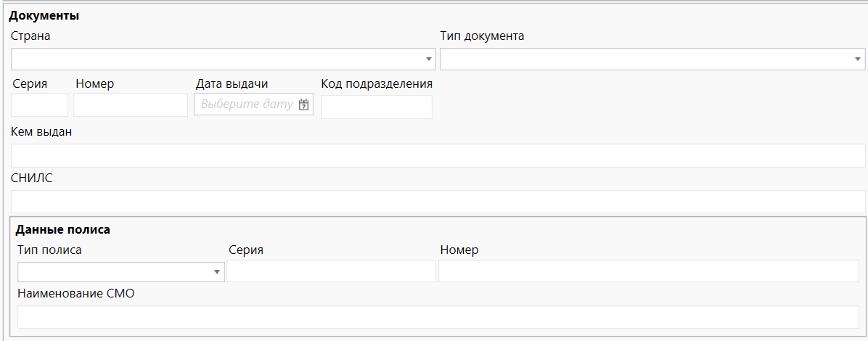The image size is (868, 341).
Task: Click inside the Страна combo box text area
Action: [218, 59]
